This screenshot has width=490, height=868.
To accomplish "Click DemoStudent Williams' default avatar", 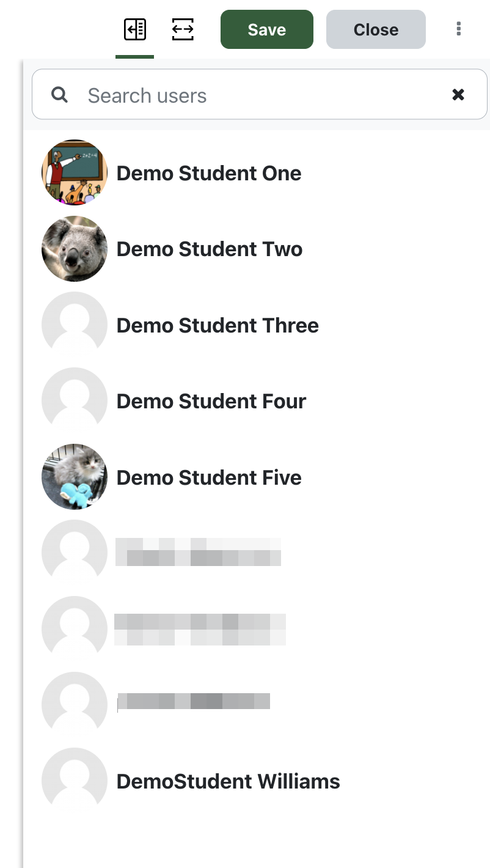I will (x=75, y=781).
